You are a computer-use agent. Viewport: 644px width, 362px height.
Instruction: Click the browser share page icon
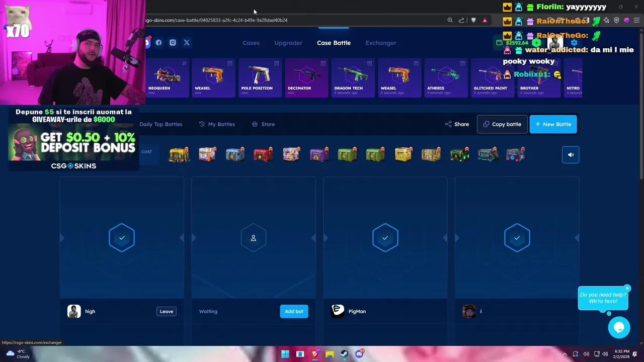[x=461, y=20]
